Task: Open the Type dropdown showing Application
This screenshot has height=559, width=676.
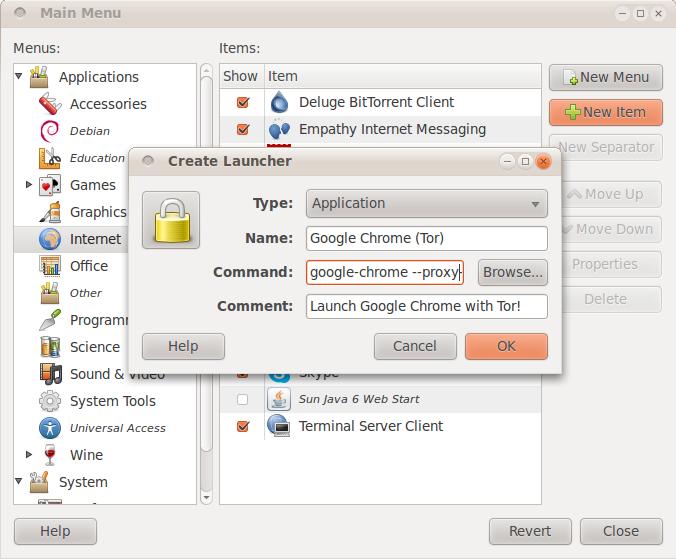Action: click(427, 203)
